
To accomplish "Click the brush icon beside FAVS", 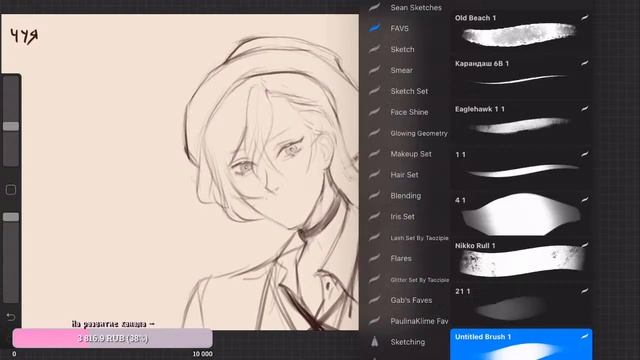I will coord(375,28).
